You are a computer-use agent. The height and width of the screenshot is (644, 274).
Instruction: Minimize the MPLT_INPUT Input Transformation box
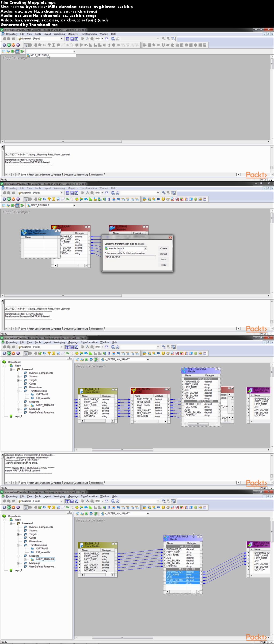click(59, 231)
